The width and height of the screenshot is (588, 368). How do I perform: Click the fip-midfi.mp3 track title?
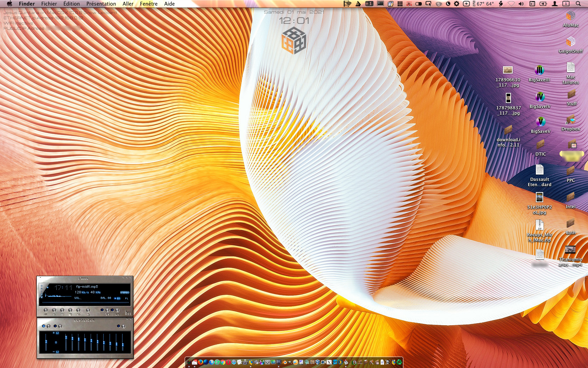tap(87, 287)
